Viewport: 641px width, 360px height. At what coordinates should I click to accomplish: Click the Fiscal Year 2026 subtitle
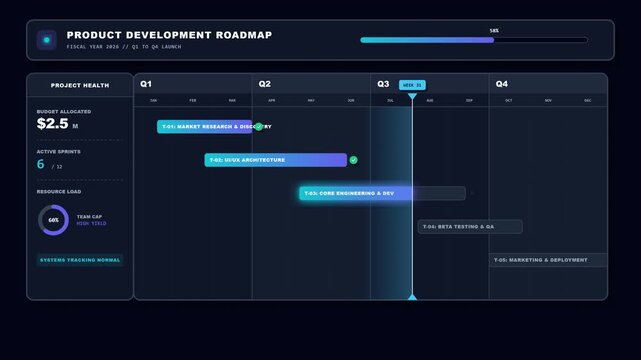tap(124, 47)
